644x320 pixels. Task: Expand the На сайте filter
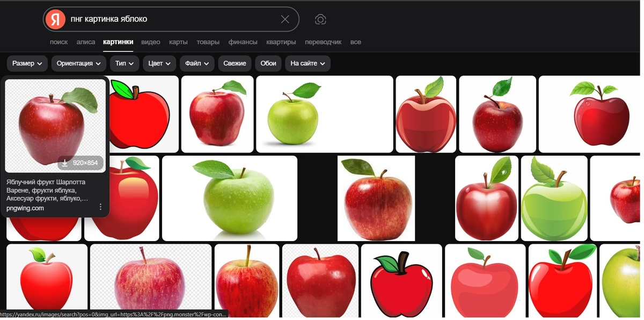coord(306,63)
